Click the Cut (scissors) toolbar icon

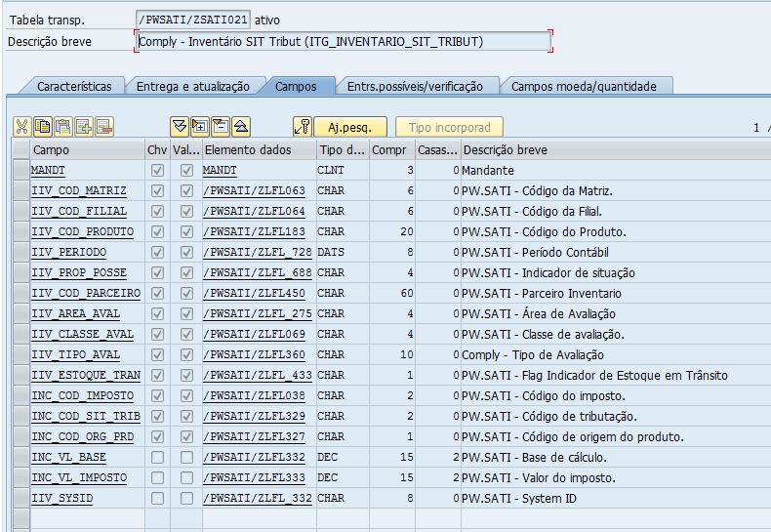[x=21, y=127]
